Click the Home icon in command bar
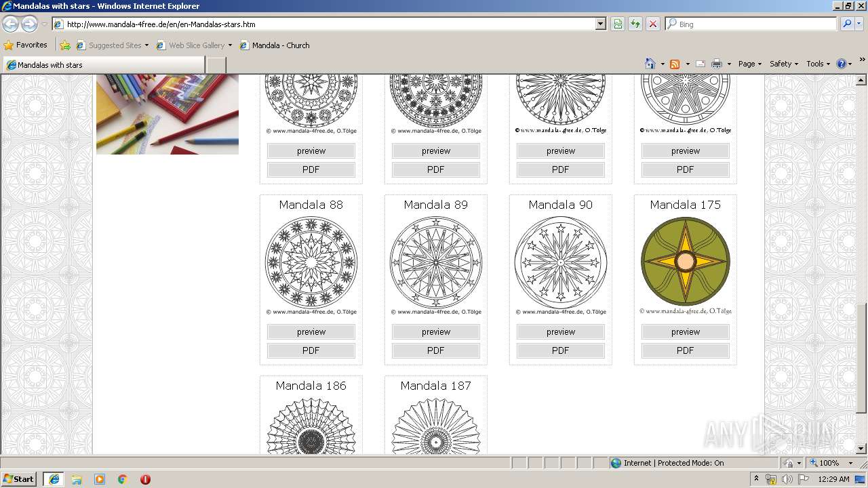Screen dimensions: 868x488 650,64
